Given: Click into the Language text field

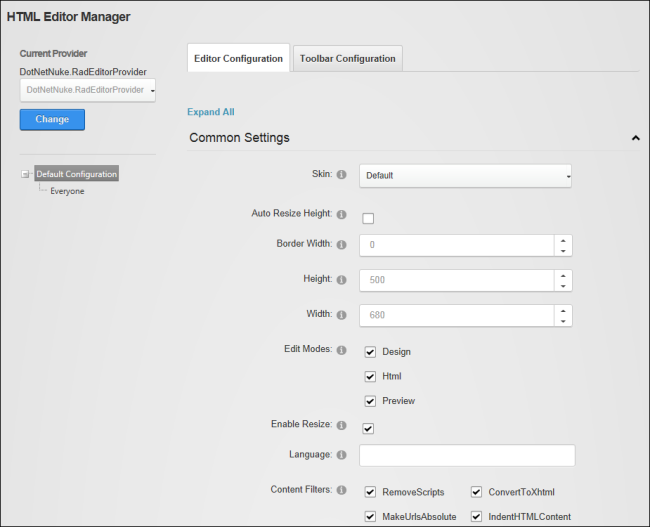Looking at the screenshot, I should tap(467, 455).
